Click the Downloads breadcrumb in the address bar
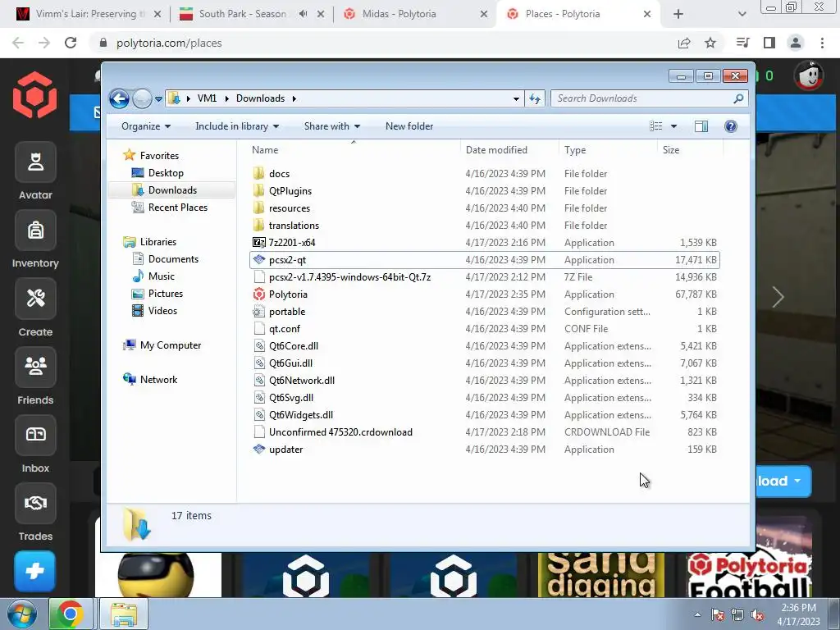The height and width of the screenshot is (630, 840). pos(260,98)
